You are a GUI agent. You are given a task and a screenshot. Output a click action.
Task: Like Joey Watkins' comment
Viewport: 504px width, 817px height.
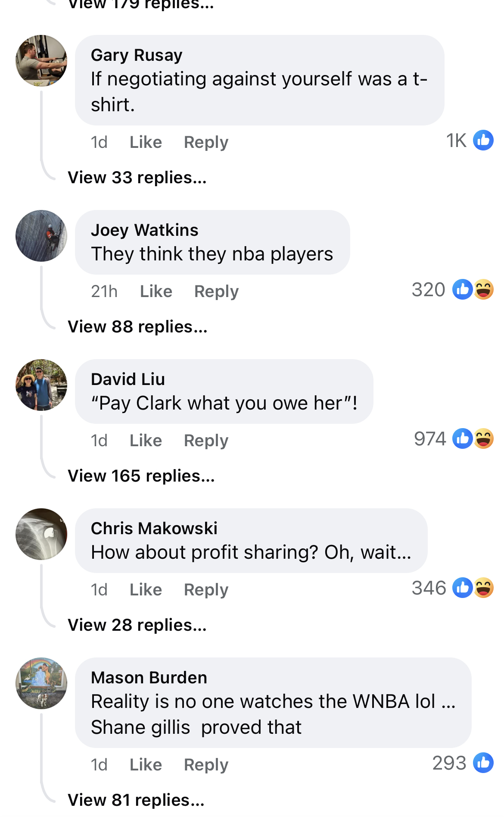tap(156, 291)
